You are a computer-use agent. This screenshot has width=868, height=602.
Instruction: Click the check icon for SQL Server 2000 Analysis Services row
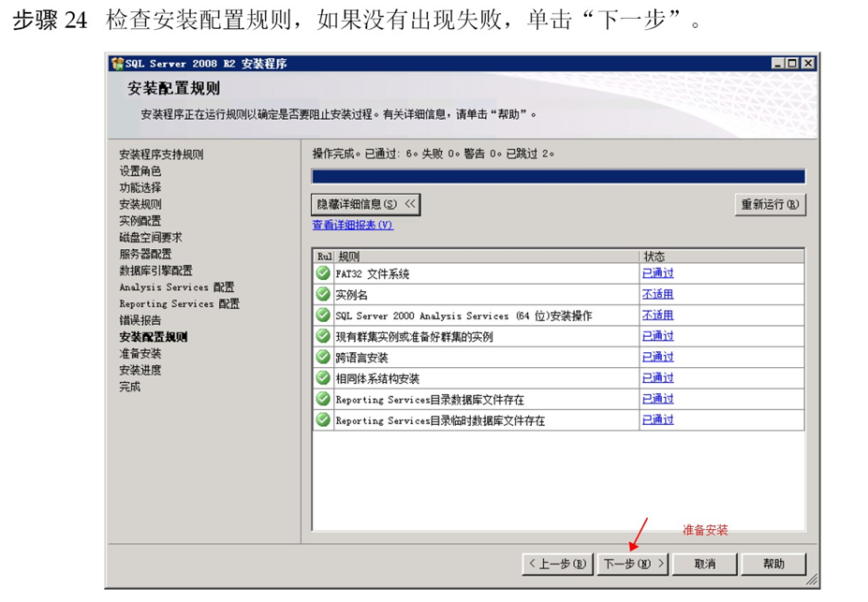[323, 316]
